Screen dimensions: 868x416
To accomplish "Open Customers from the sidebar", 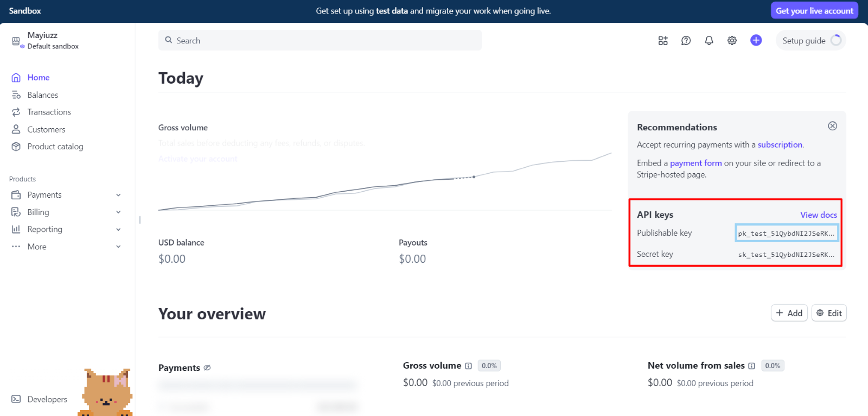I will 46,129.
